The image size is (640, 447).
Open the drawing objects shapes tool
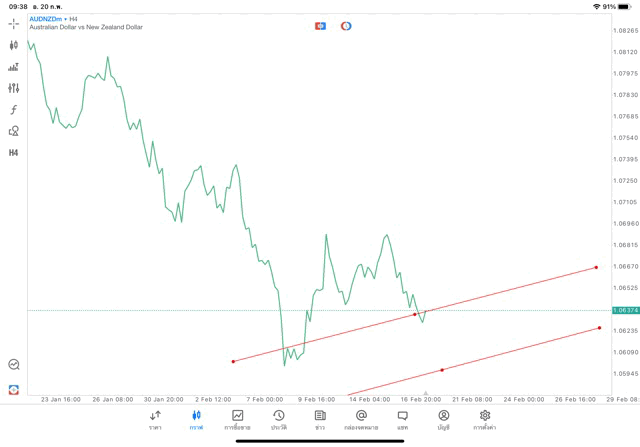pyautogui.click(x=14, y=131)
